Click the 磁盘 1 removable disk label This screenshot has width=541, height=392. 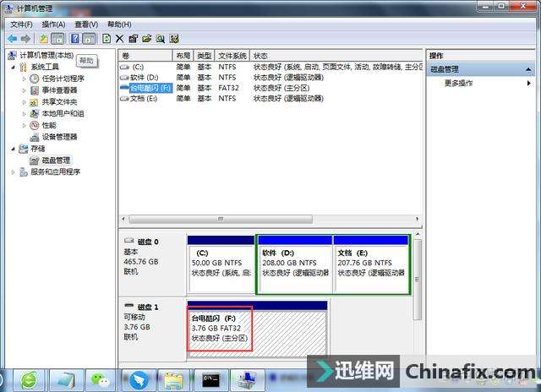(152, 329)
